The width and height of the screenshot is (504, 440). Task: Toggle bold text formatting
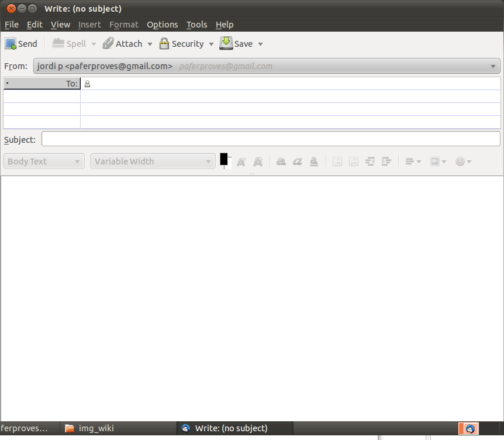click(281, 161)
